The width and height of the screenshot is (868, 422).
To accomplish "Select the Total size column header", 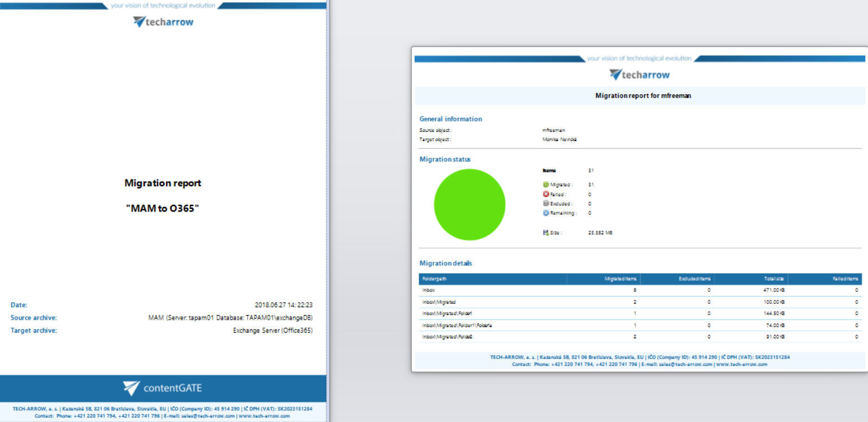I will point(751,279).
